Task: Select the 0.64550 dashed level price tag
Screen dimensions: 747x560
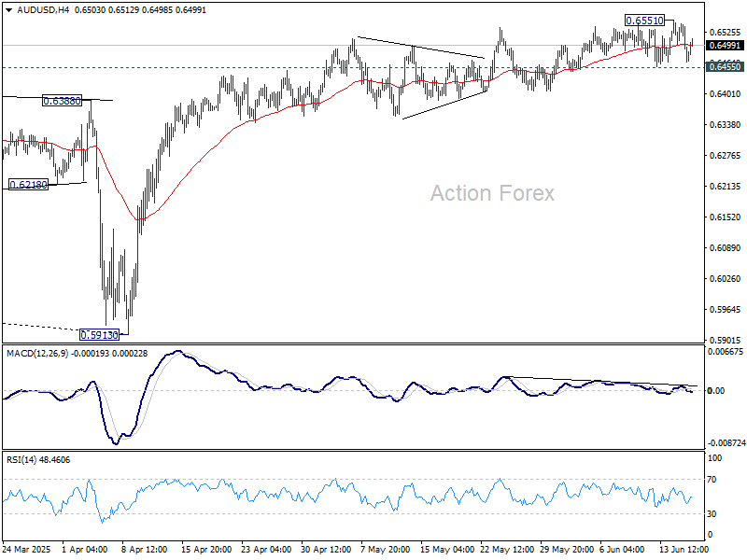Action: point(726,66)
